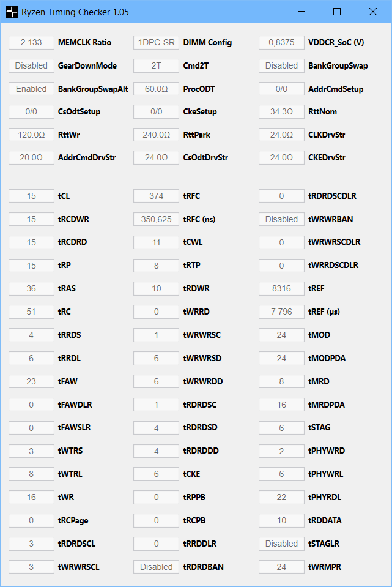Image resolution: width=392 pixels, height=587 pixels.
Task: Click the tRDRDBAN Disabled field
Action: click(156, 567)
